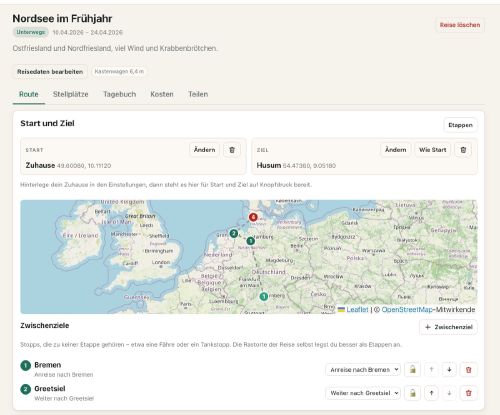Open the 'Weiter nach Greetsiel' stage dropdown
Viewport: 500px width, 415px height.
pos(363,393)
